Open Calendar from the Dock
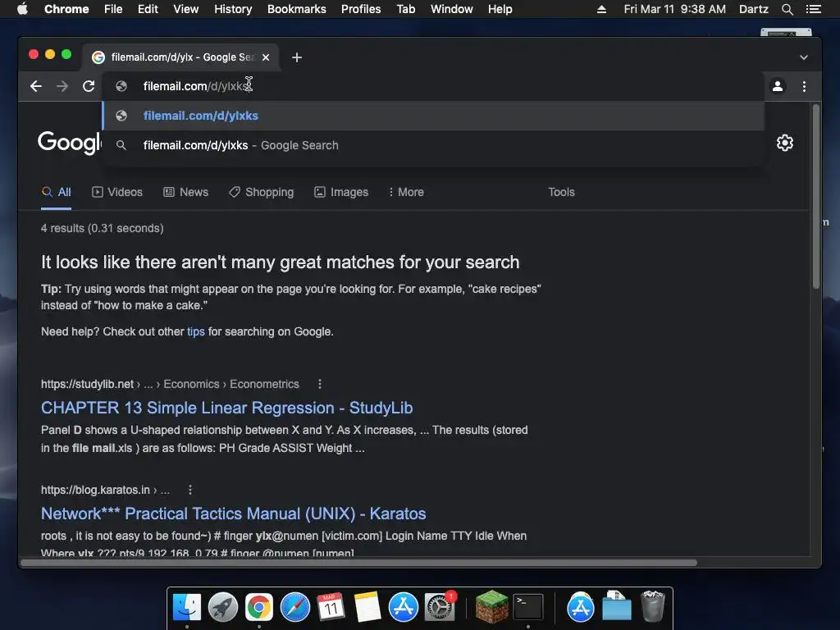840x630 pixels. [331, 607]
